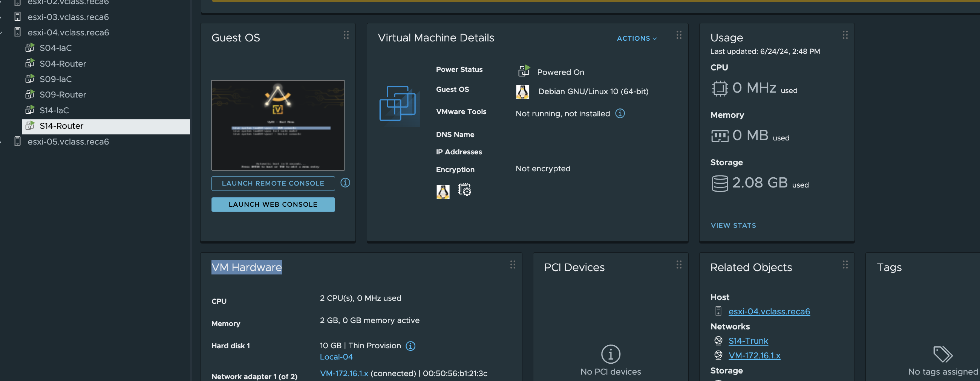The height and width of the screenshot is (381, 980).
Task: Click the host icon beside esxi-04 link
Action: tap(718, 311)
